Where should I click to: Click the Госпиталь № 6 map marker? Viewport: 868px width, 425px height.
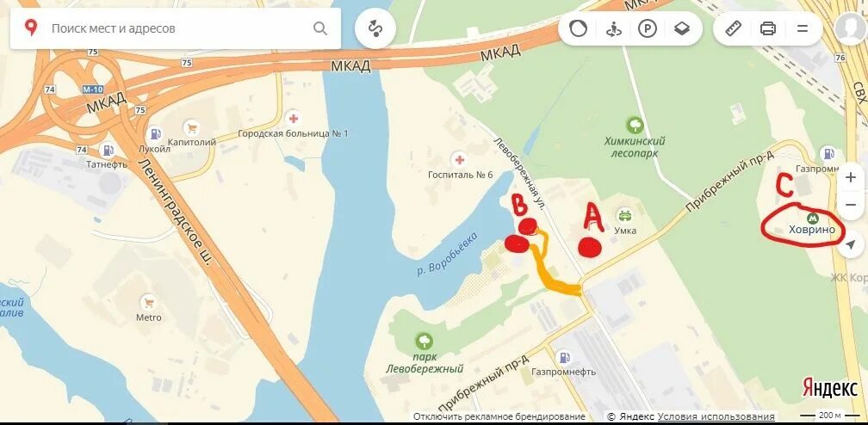(x=459, y=161)
